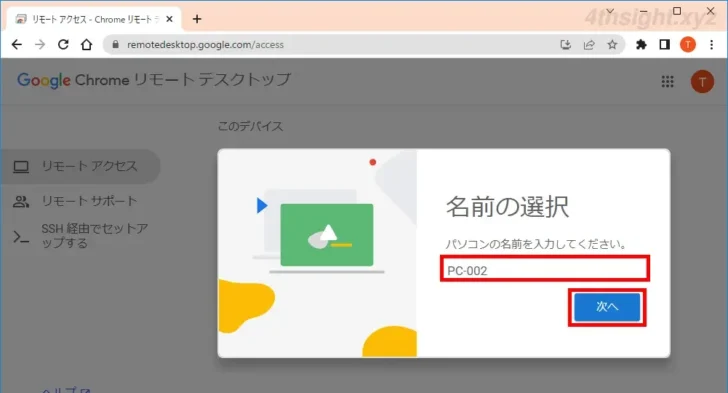Select the リモート サポート sidebar item
The width and height of the screenshot is (728, 393).
pos(80,201)
